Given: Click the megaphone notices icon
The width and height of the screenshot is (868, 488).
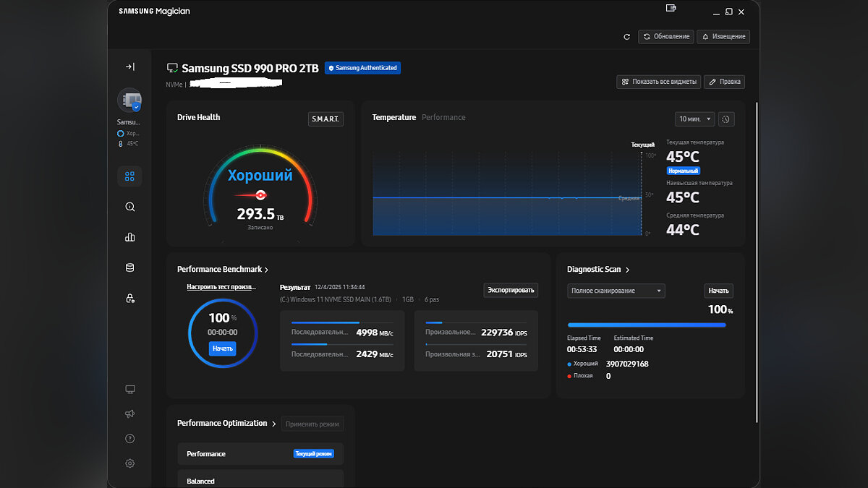Looking at the screenshot, I should (129, 414).
